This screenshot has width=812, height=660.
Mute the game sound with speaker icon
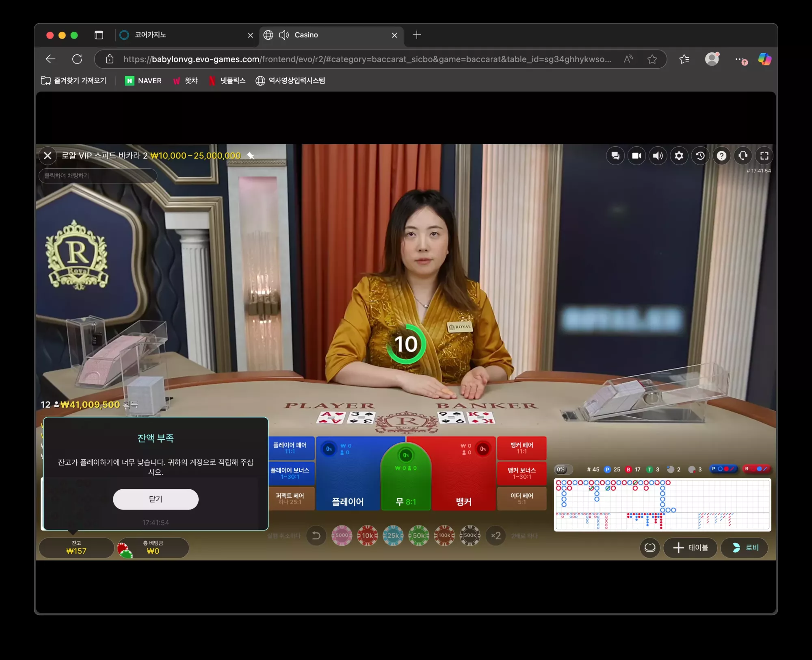coord(658,156)
